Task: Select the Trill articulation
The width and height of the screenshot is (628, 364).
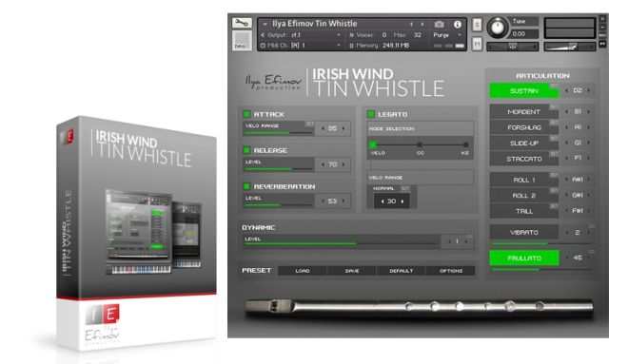Action: tap(524, 211)
